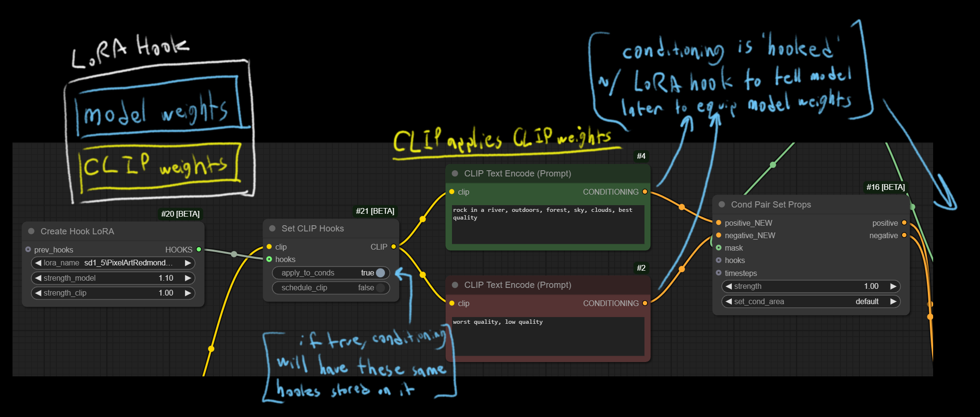
Task: Increase strength_model with right arrow
Action: 188,278
